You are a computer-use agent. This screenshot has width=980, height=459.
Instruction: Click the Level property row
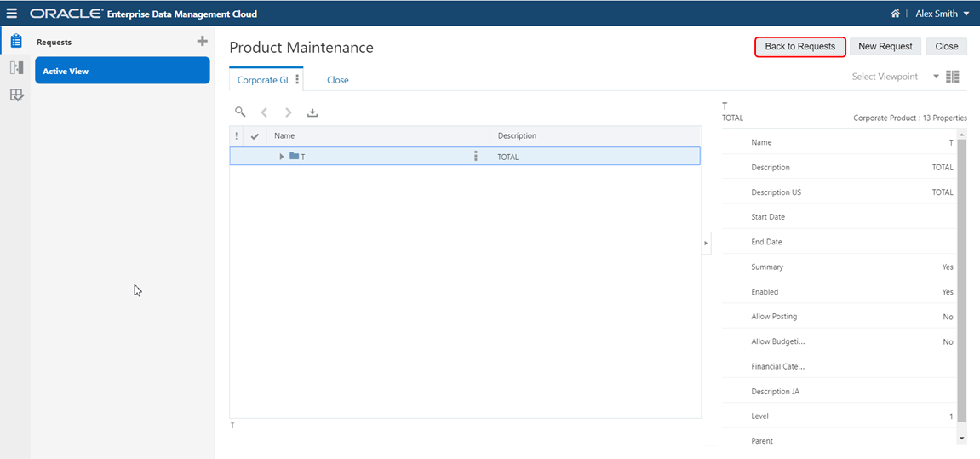pyautogui.click(x=840, y=416)
